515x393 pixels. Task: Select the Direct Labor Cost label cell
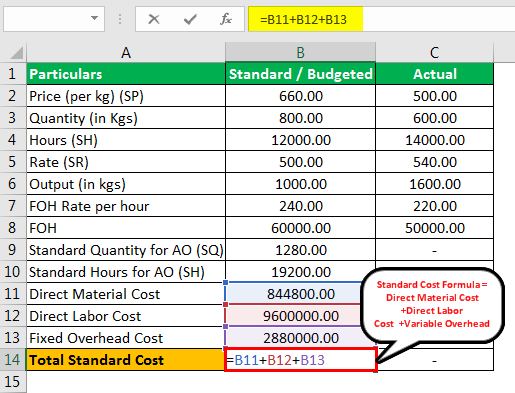[126, 316]
